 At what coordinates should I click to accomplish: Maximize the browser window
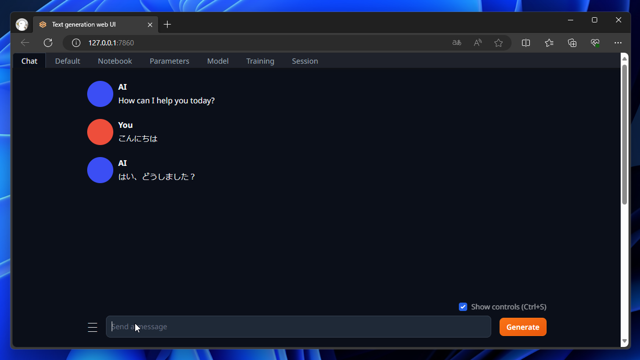pyautogui.click(x=595, y=20)
